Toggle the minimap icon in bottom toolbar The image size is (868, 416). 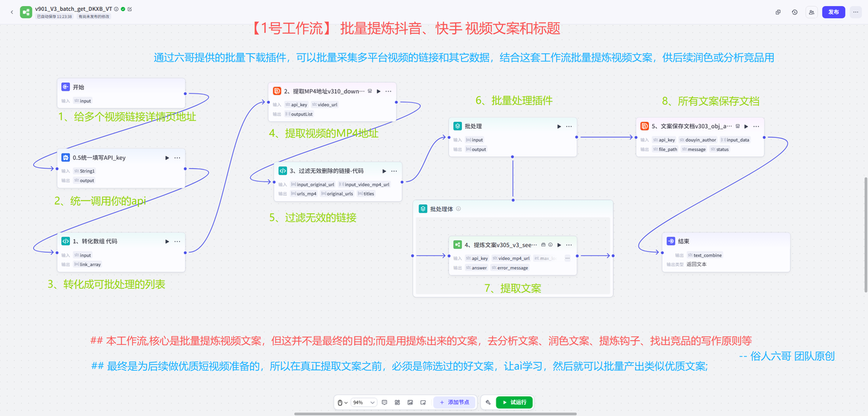pyautogui.click(x=423, y=402)
